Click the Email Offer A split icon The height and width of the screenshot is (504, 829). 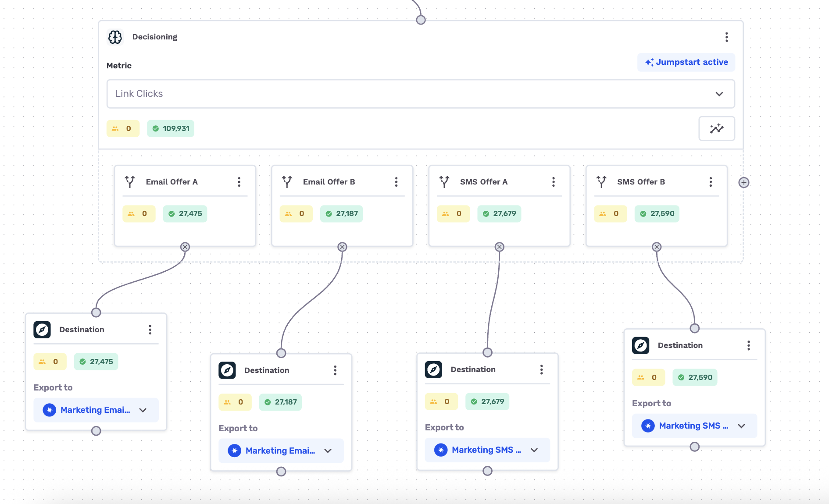tap(130, 181)
